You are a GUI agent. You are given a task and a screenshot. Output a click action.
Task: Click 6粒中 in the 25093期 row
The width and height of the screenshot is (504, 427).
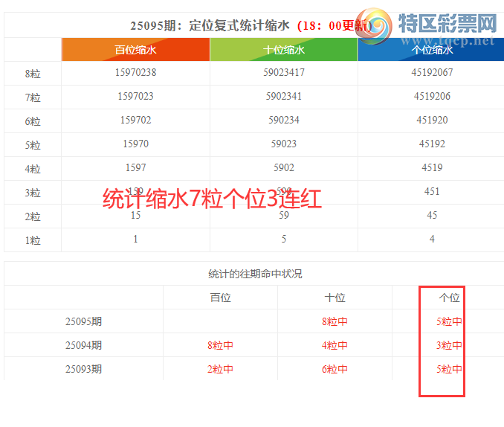tap(335, 369)
